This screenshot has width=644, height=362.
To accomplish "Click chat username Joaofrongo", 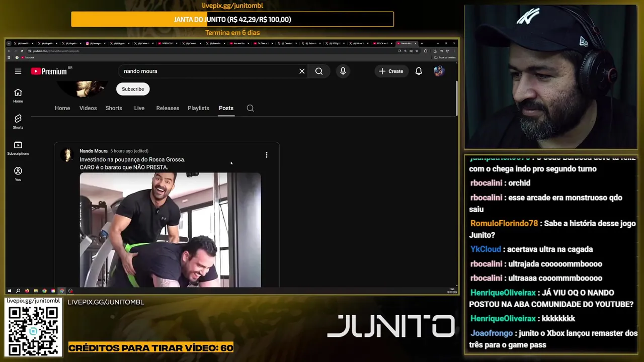I will (x=492, y=333).
